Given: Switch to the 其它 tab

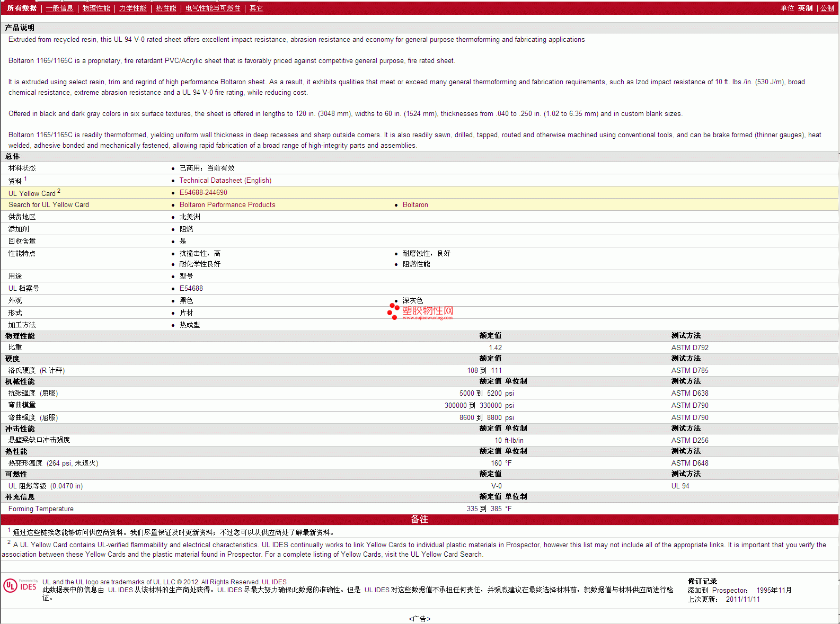Looking at the screenshot, I should click(x=256, y=8).
